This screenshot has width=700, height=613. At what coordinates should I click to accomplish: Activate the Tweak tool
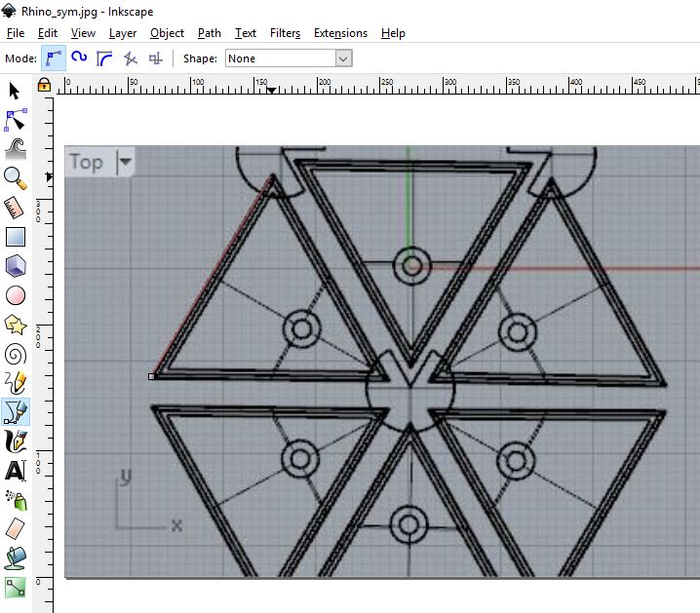click(16, 149)
